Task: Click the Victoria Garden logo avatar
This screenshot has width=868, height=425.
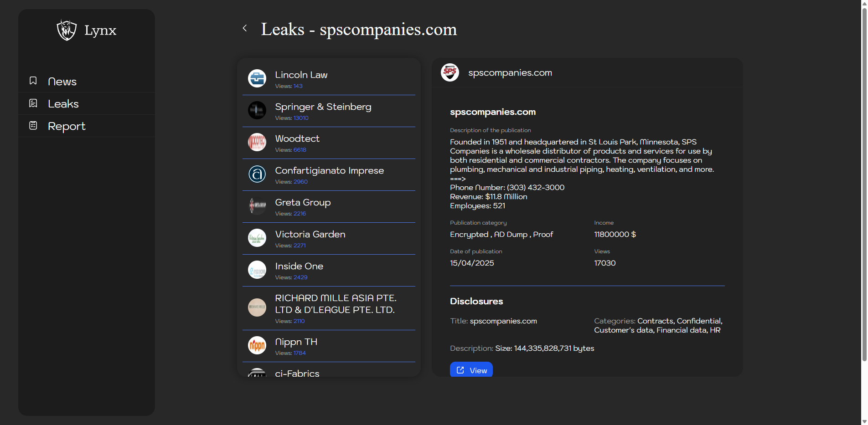Action: point(257,238)
